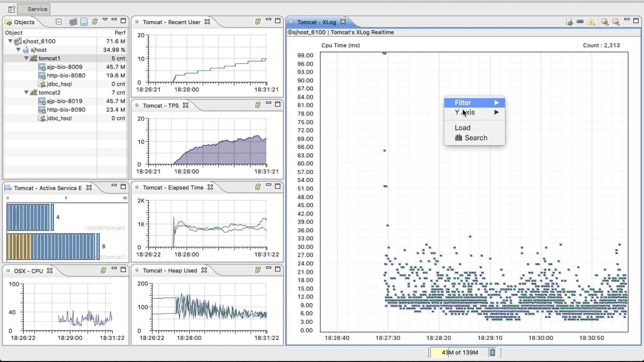Click the tomcat2 object row
This screenshot has width=644, height=362.
pyautogui.click(x=65, y=93)
